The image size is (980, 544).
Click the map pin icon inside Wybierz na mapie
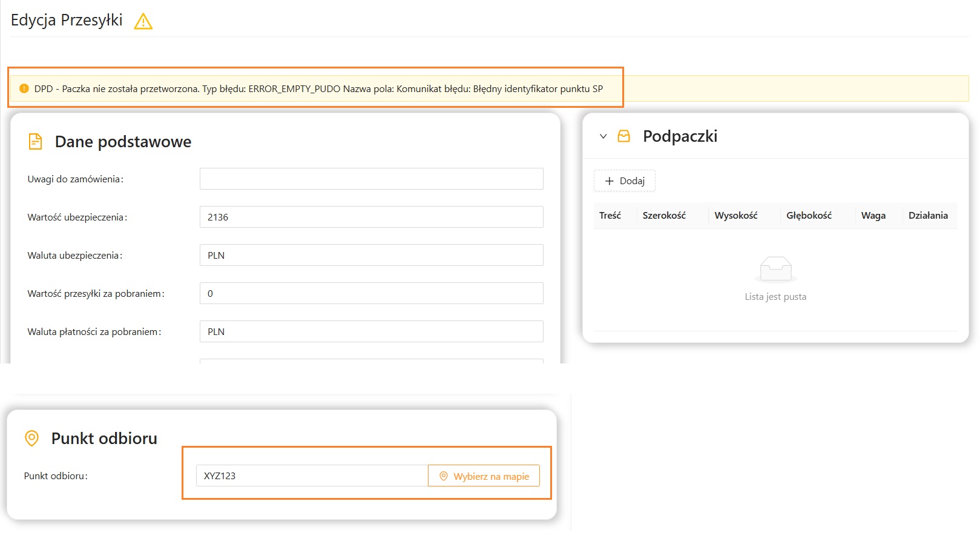(443, 476)
